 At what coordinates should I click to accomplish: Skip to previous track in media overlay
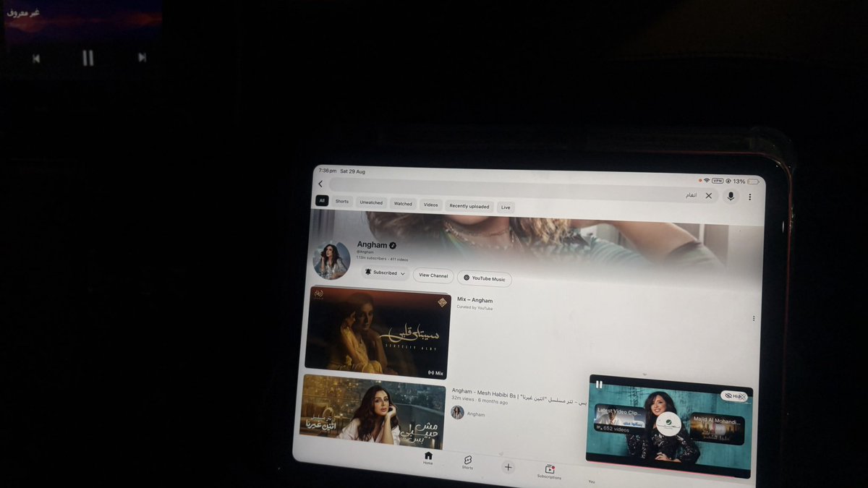click(x=36, y=59)
